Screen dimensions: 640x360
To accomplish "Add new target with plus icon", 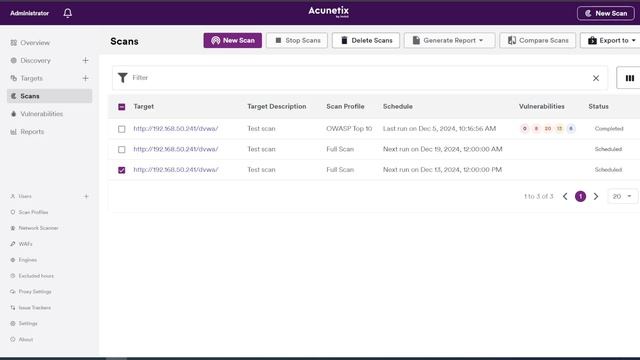I will pos(85,78).
